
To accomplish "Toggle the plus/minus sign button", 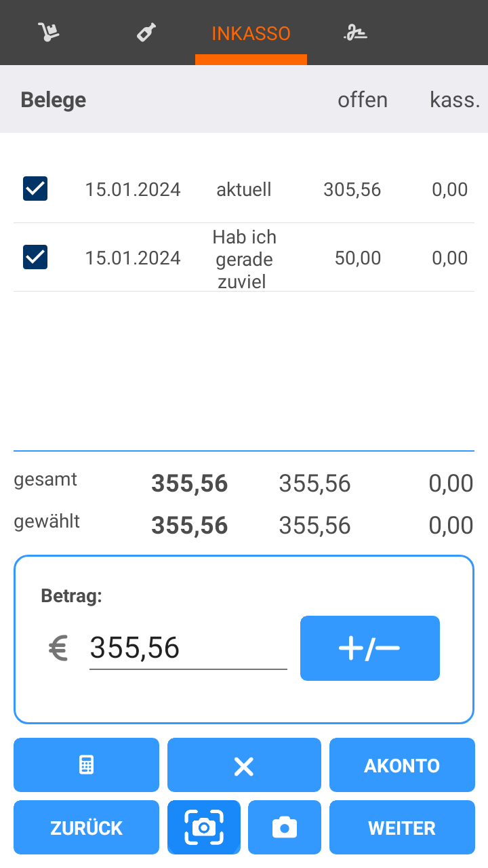I will [369, 648].
